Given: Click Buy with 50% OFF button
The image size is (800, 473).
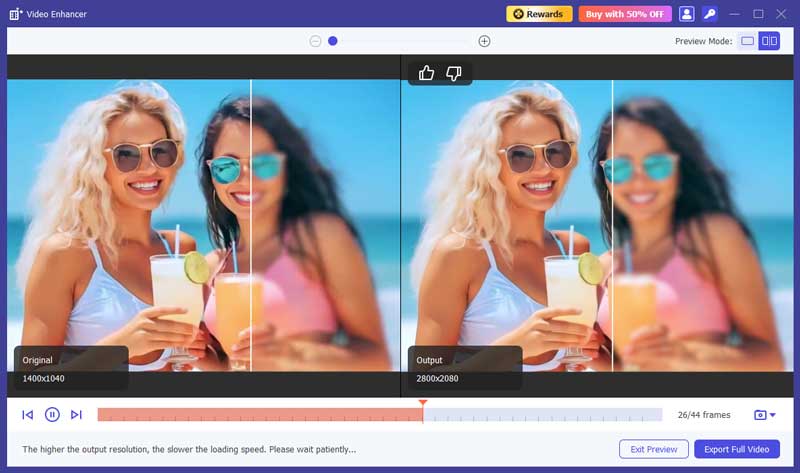Looking at the screenshot, I should coord(624,14).
